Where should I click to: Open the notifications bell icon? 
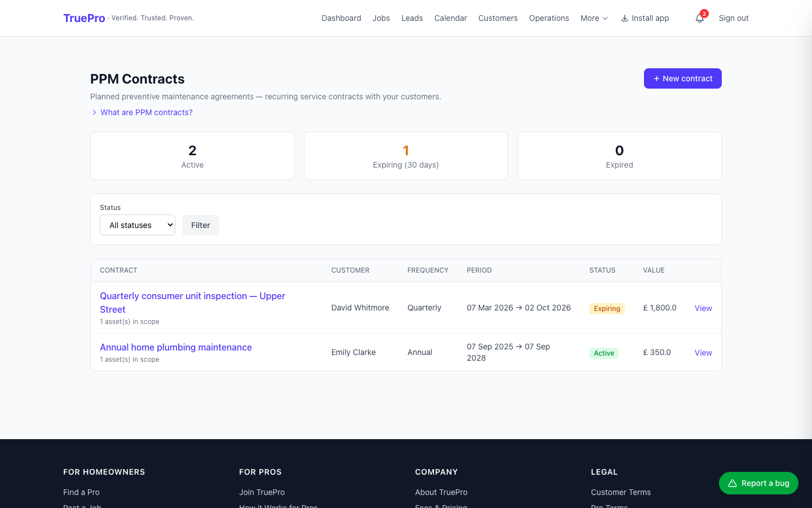click(x=700, y=18)
